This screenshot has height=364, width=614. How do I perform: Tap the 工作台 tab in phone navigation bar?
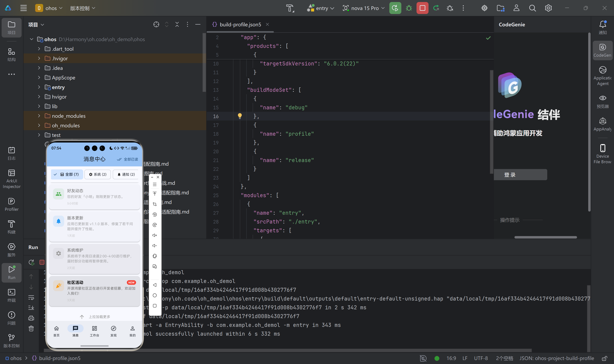click(94, 331)
